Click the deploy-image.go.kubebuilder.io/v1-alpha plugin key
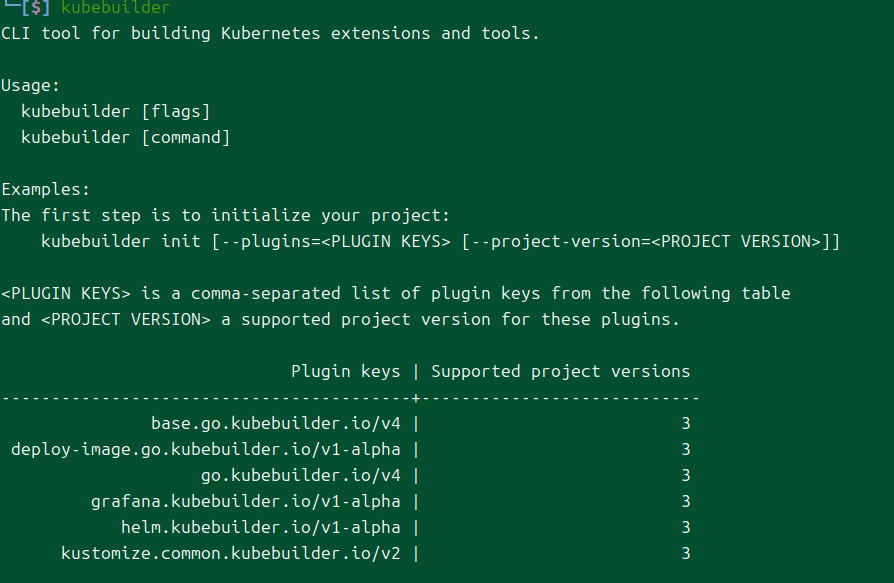The width and height of the screenshot is (894, 583). pos(206,450)
